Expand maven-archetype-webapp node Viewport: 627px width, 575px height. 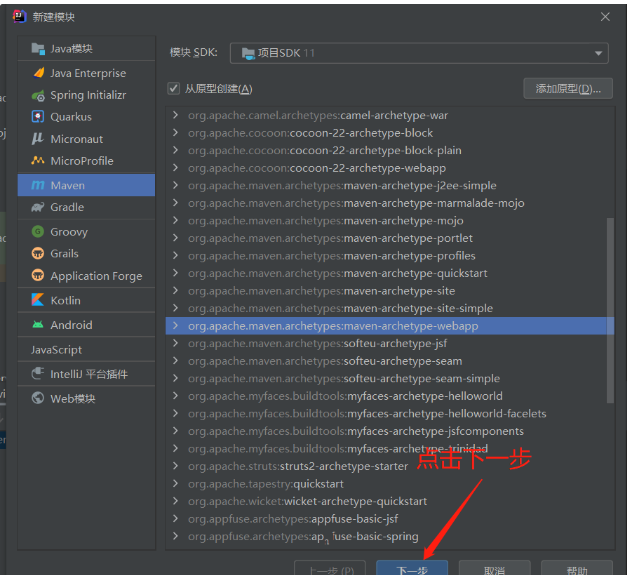click(175, 326)
